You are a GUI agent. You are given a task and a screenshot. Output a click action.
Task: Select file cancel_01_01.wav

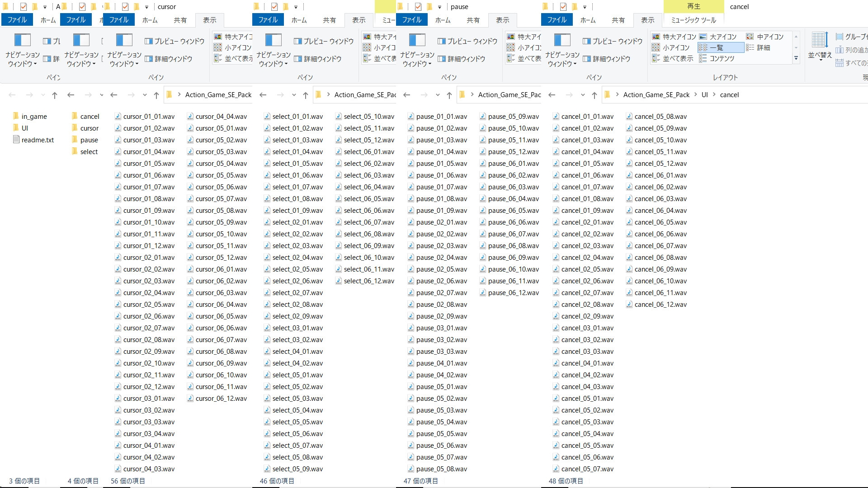click(583, 117)
